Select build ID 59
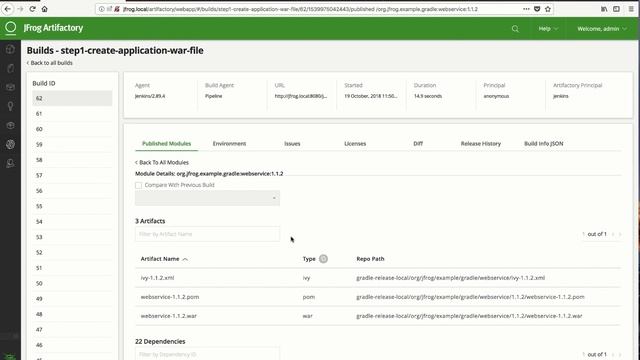This screenshot has height=360, width=640. click(x=72, y=145)
